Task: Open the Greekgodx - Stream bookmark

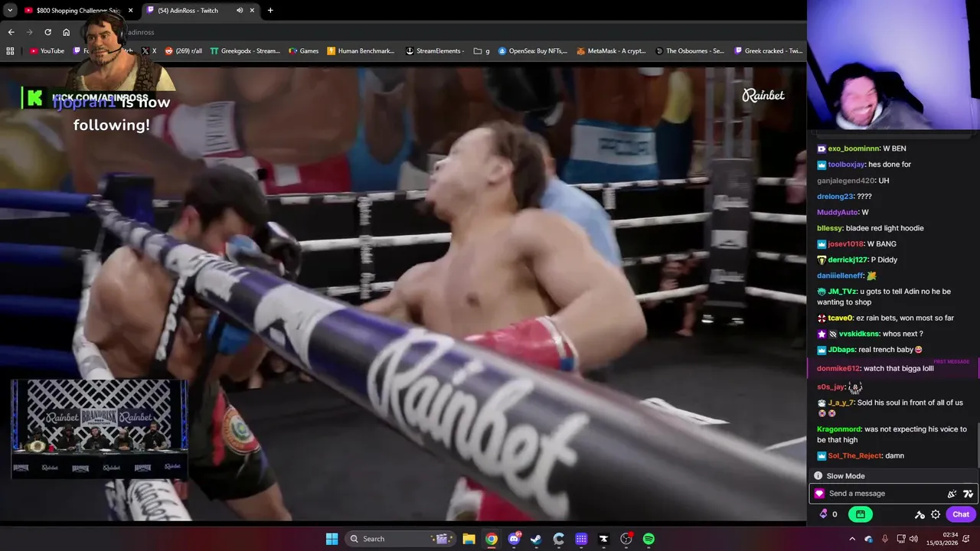Action: (245, 51)
